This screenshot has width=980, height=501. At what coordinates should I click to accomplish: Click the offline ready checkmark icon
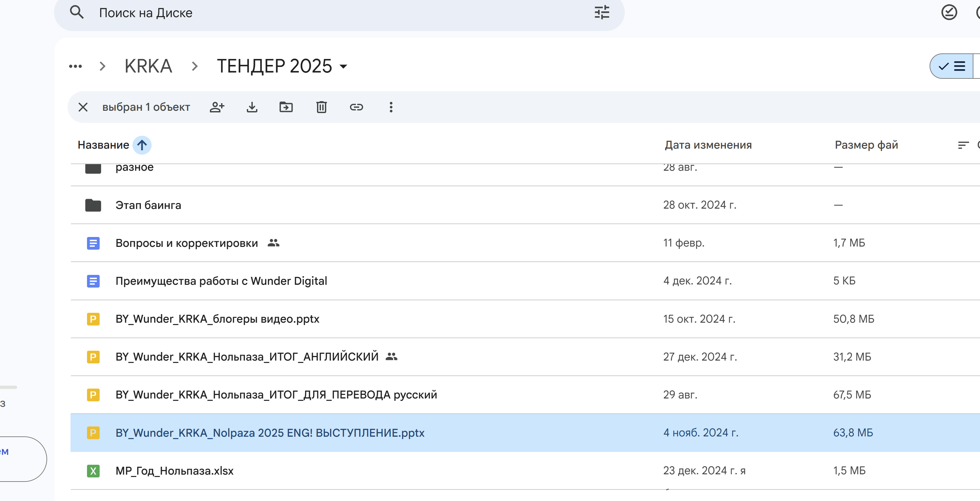949,13
